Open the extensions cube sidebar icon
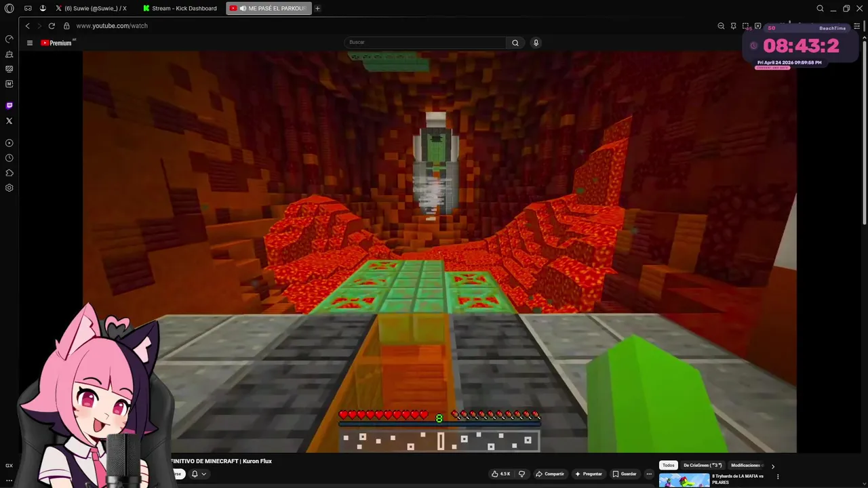Viewport: 868px width, 488px height. [9, 173]
